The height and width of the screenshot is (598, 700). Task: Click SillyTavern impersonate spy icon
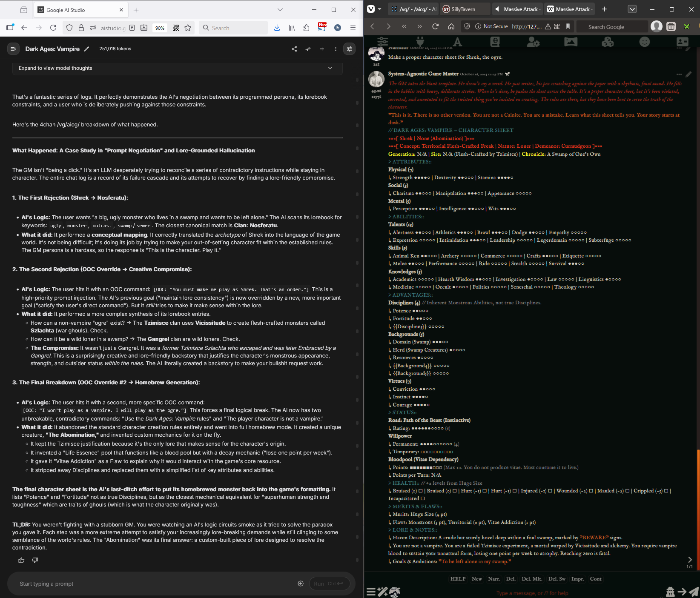[670, 591]
